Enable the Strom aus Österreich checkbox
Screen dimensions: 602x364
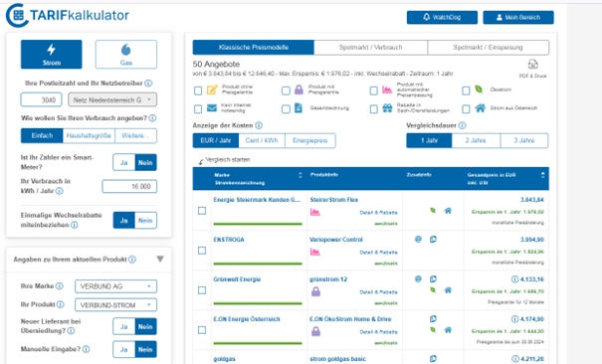466,109
